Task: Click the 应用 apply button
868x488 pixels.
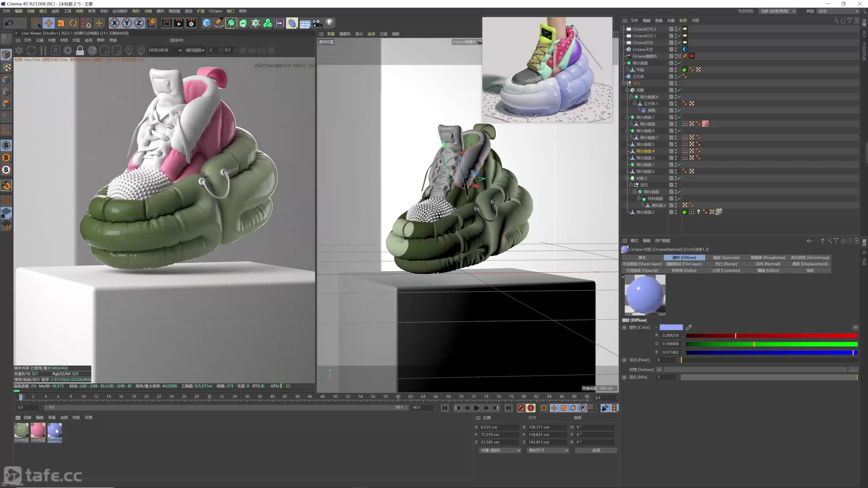Action: [x=596, y=450]
